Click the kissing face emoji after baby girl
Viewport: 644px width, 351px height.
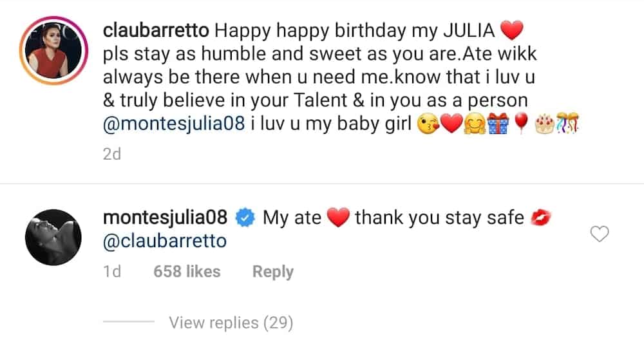click(428, 124)
